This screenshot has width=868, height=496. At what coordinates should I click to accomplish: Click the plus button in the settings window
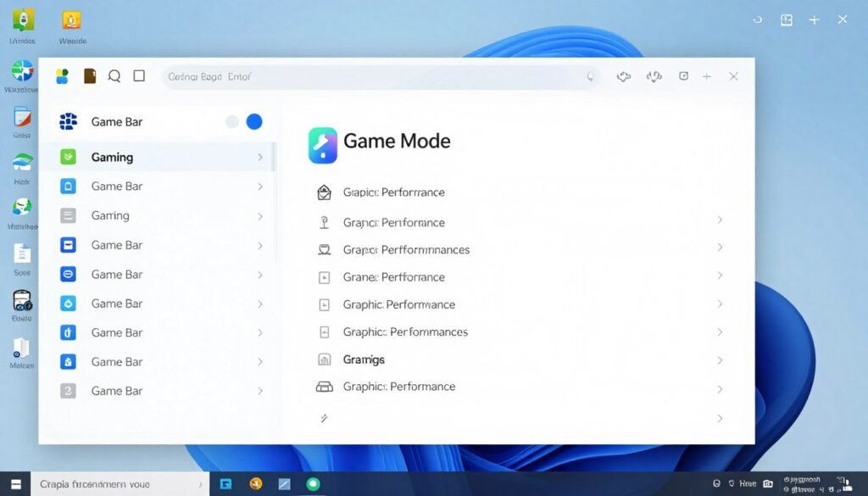click(706, 76)
